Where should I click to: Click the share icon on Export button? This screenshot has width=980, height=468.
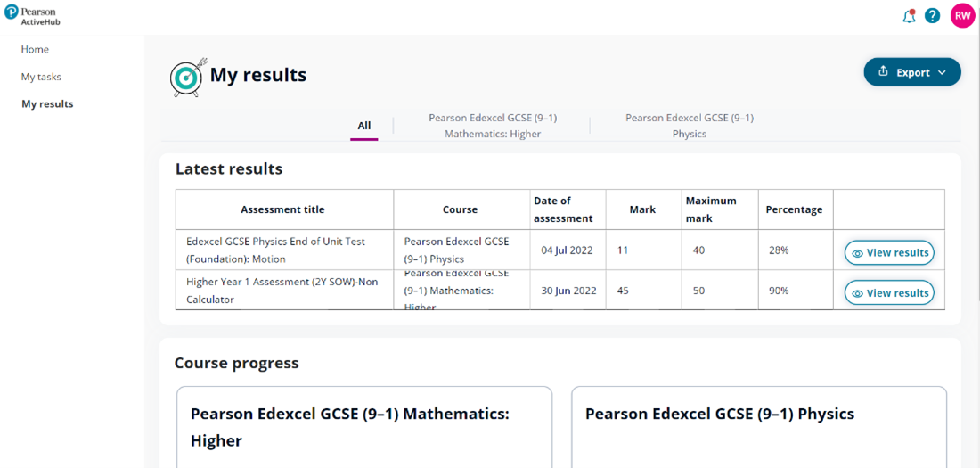tap(883, 72)
